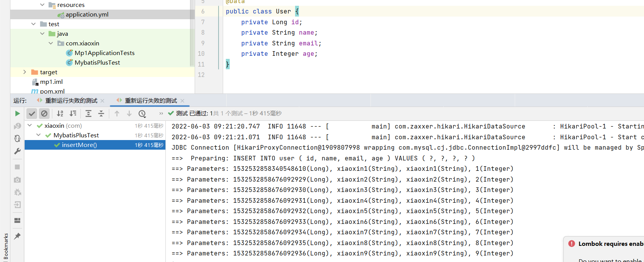Image resolution: width=644 pixels, height=262 pixels.
Task: Collapse the java folder under test
Action: click(x=42, y=33)
